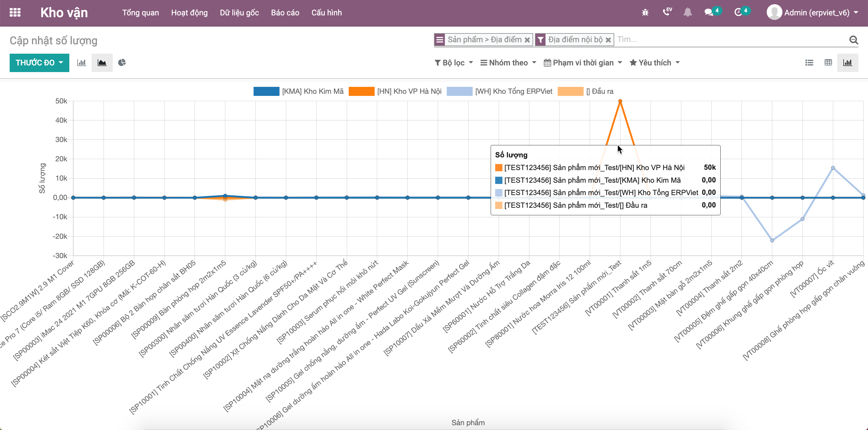Click the 50k value in the tooltip
868x430 pixels.
coord(710,168)
